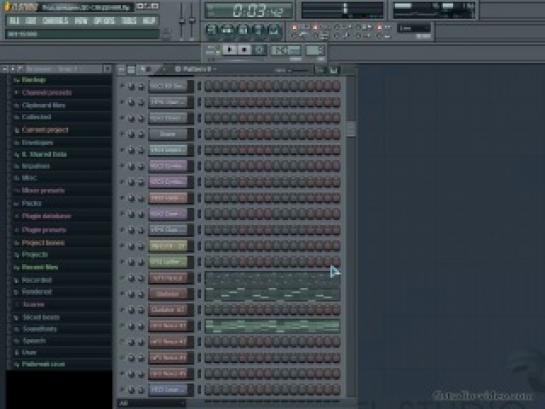Select the Clubbass channel button
Screen dimensions: 545x409
click(168, 294)
